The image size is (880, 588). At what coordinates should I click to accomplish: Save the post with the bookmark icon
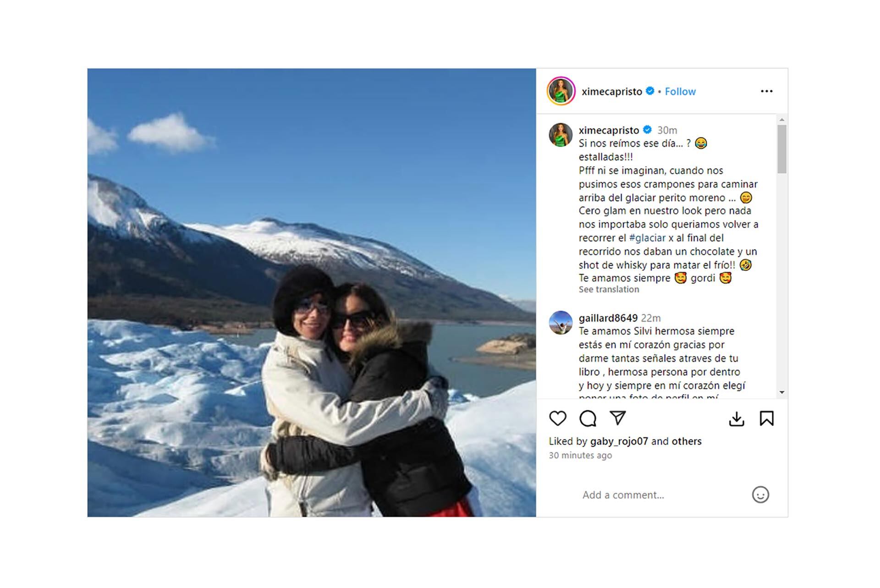click(767, 418)
